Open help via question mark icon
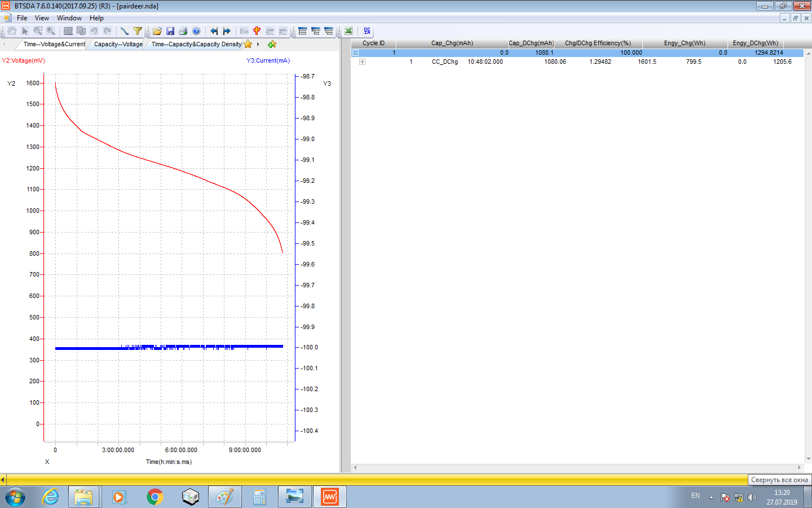Screen dimensions: 812x508 pyautogui.click(x=196, y=31)
